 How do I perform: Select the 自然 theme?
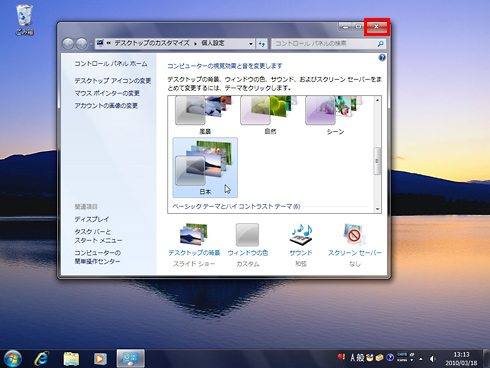point(270,115)
